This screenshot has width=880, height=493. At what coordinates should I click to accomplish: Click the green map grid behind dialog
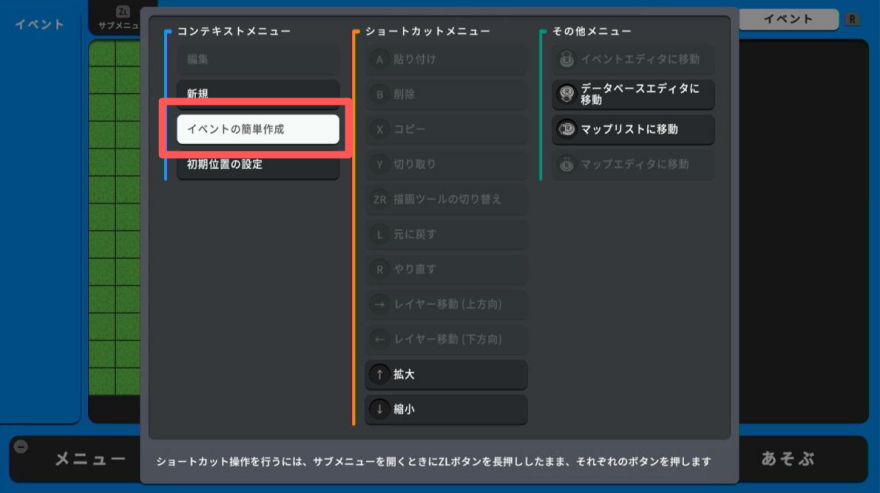coord(114,218)
